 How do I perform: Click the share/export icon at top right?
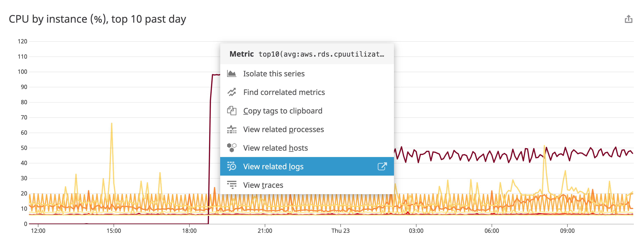[x=629, y=19]
